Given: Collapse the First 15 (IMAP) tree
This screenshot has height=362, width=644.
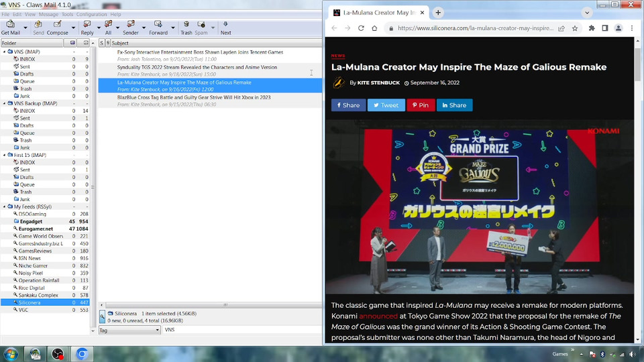Looking at the screenshot, I should coord(5,155).
